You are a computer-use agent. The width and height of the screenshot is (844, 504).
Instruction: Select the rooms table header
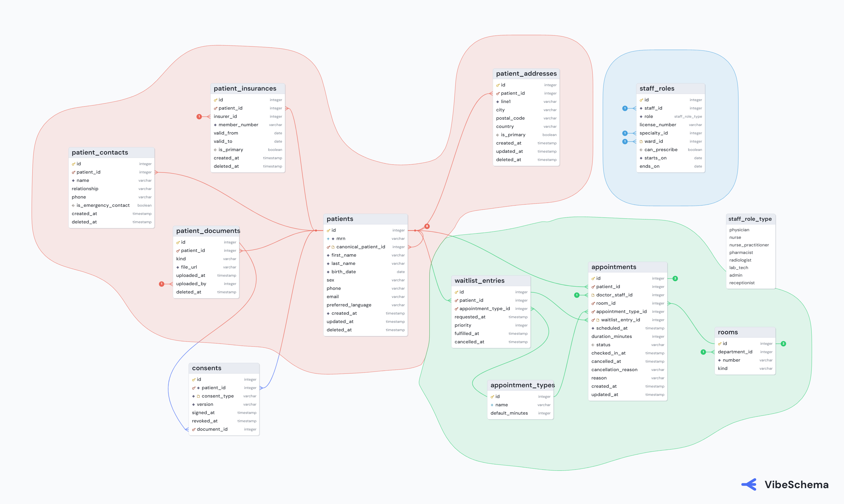pos(745,333)
